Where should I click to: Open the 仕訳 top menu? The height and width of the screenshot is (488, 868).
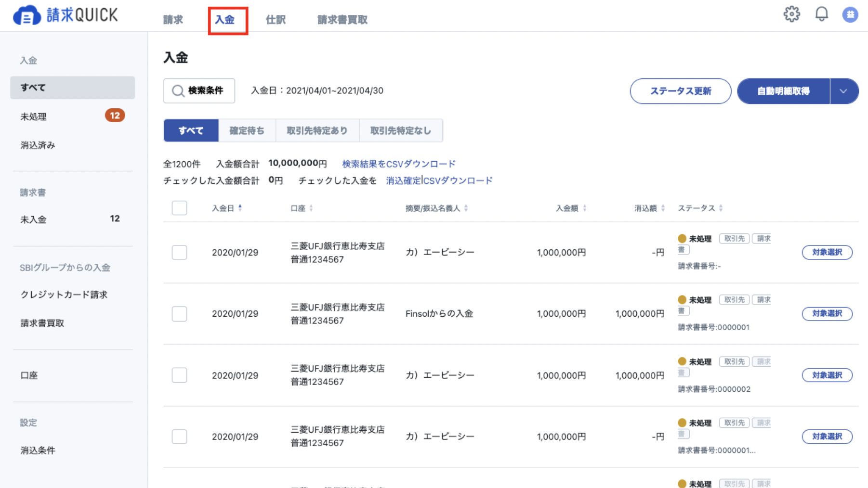point(276,20)
